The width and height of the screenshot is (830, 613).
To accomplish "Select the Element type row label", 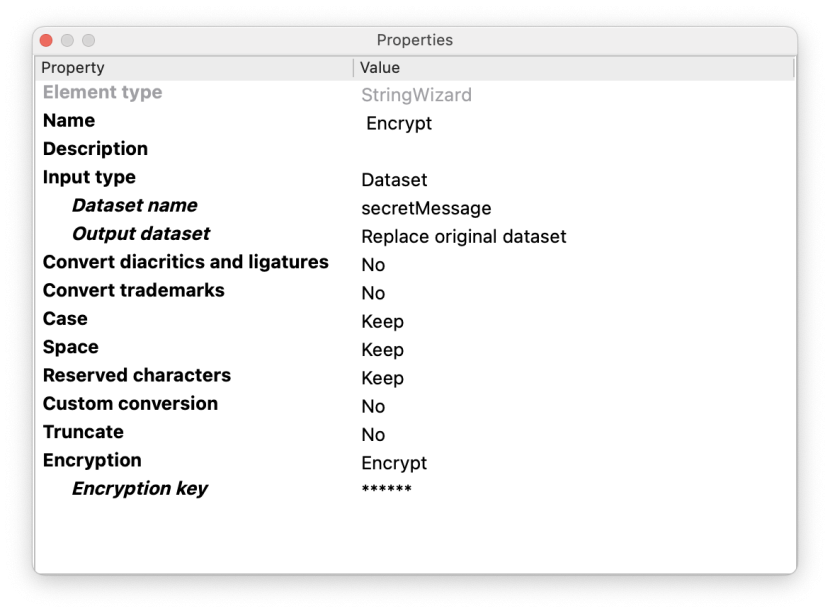I will 102,93.
